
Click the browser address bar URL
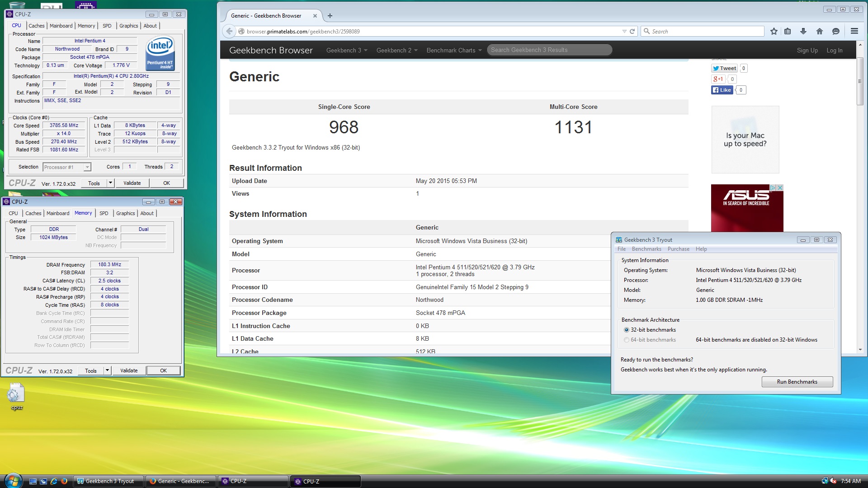pyautogui.click(x=303, y=31)
